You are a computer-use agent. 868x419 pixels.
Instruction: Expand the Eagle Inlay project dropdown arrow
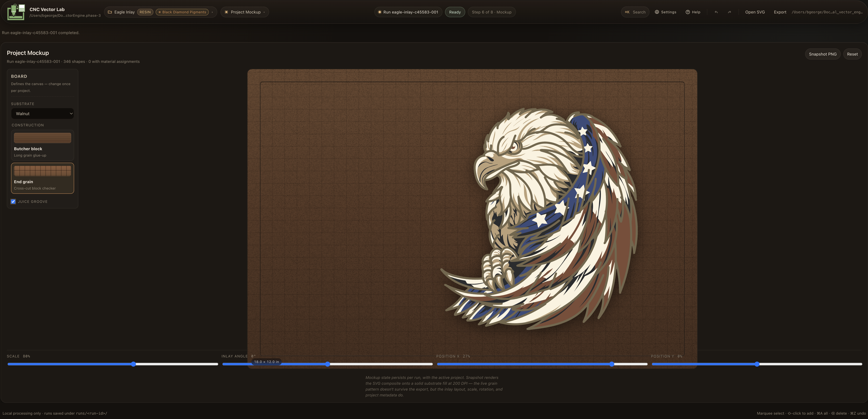point(212,12)
